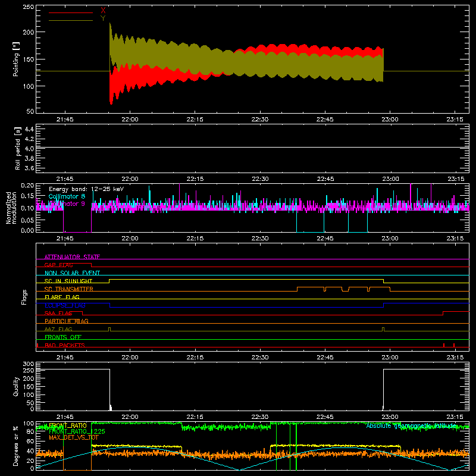
Task: Click the Normalized modulation axis title
Action: [11, 208]
